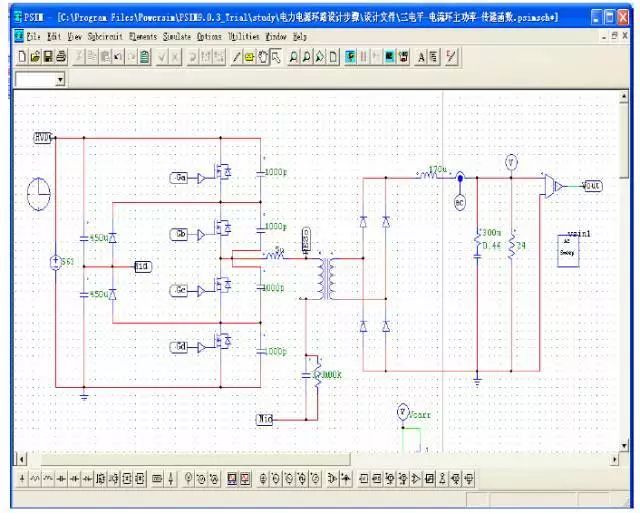Toggle the arrow selection mode button
Screen dimensions: 640x513
pyautogui.click(x=276, y=57)
